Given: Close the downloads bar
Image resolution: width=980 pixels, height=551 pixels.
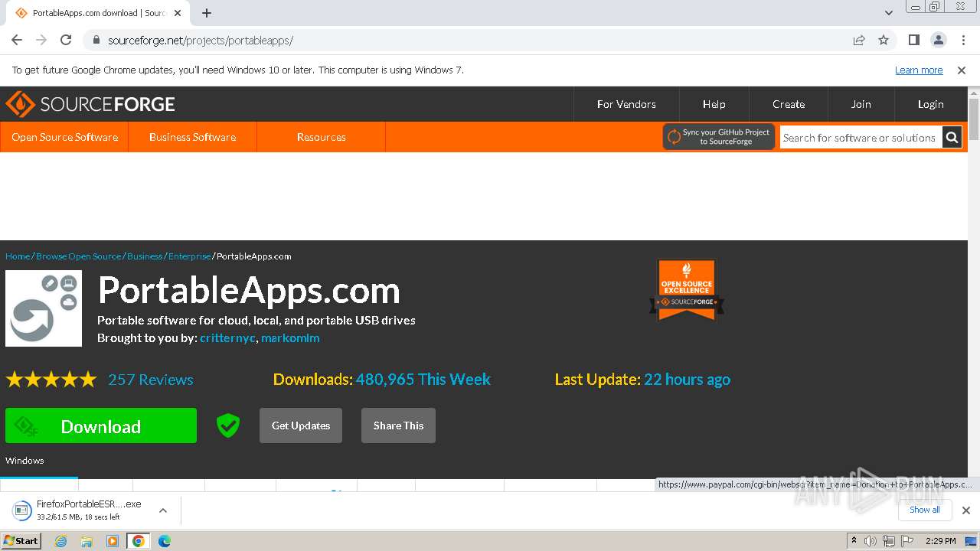Looking at the screenshot, I should pos(966,510).
